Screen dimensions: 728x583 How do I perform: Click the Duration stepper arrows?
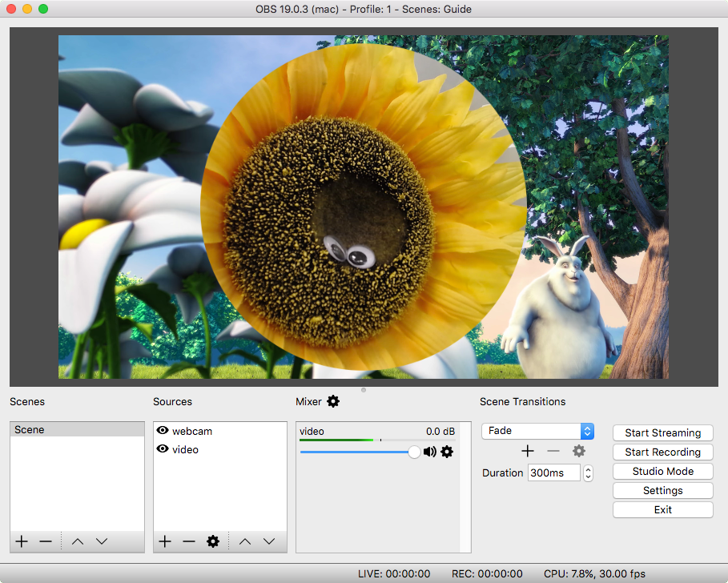point(588,473)
